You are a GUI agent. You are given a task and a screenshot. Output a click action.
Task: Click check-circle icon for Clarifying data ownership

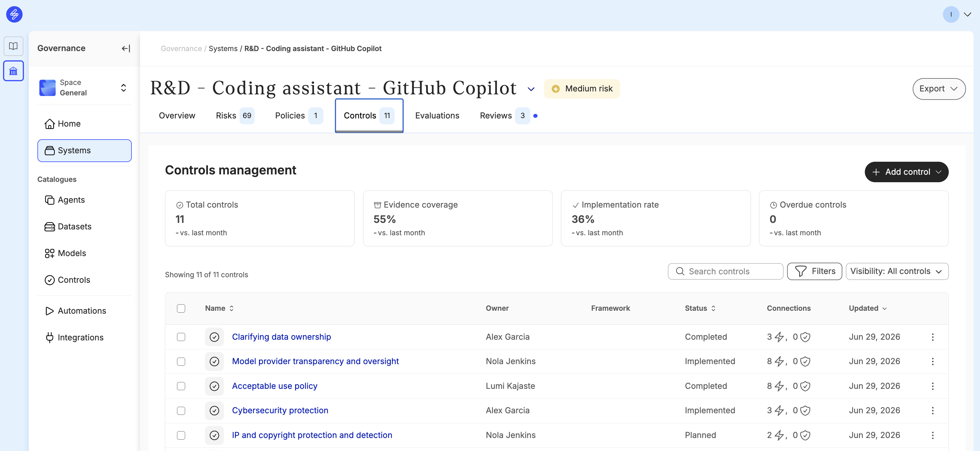click(x=214, y=337)
